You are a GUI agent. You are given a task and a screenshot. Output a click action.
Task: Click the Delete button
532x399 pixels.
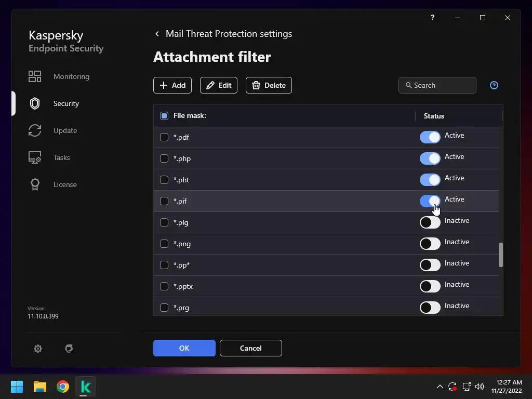pos(269,85)
